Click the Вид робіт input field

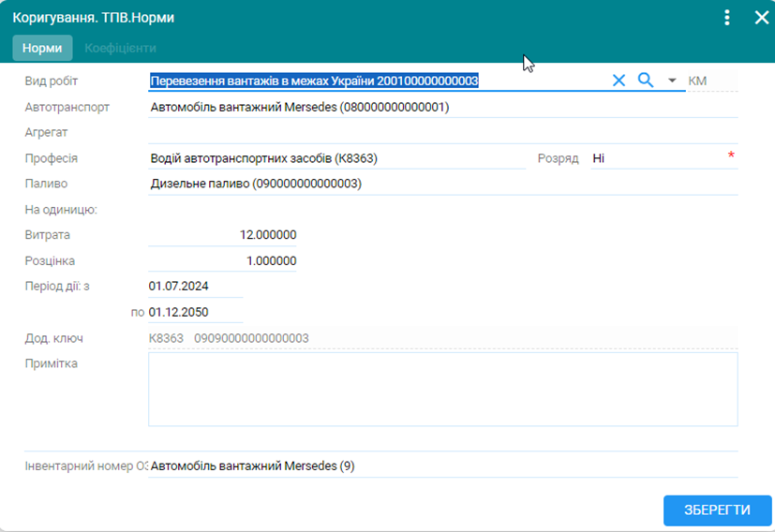[x=375, y=81]
